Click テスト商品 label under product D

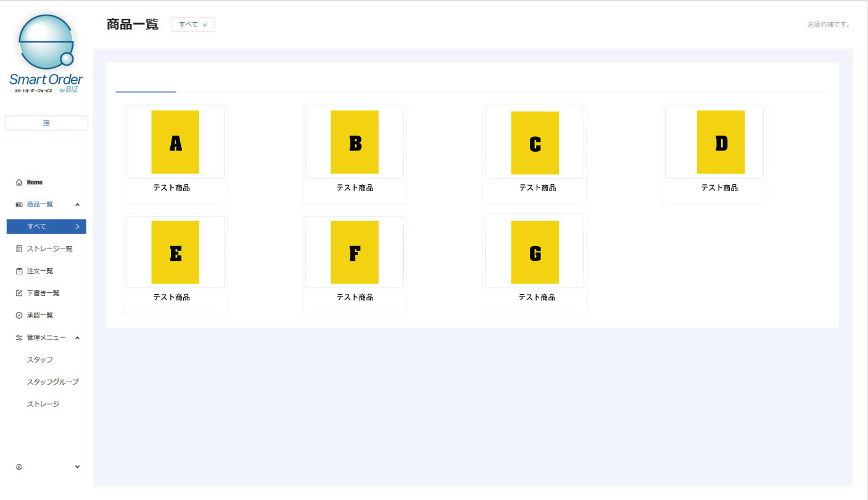[719, 188]
